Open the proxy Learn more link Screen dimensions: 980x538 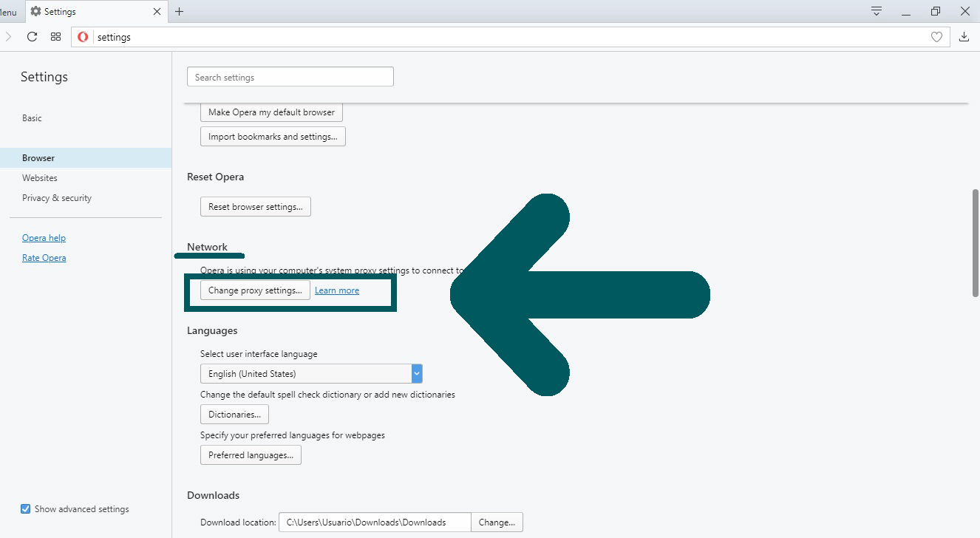pos(337,290)
